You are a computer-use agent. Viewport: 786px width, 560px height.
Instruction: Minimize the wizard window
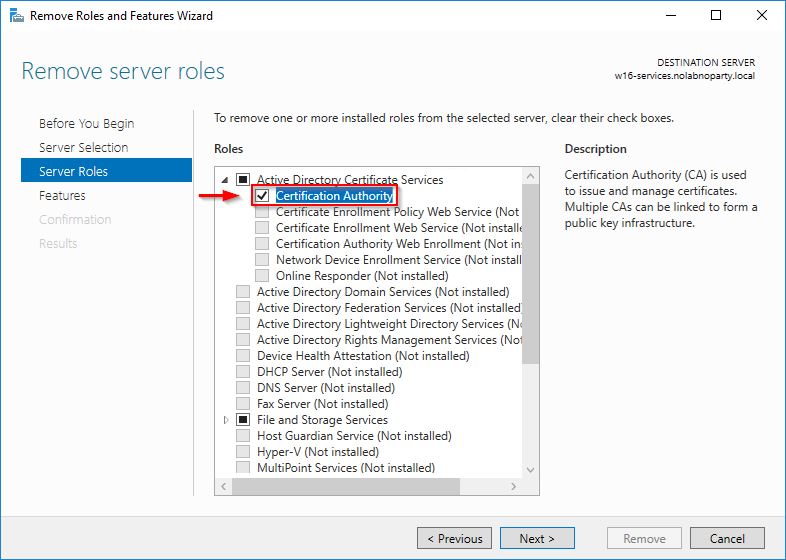pos(671,16)
